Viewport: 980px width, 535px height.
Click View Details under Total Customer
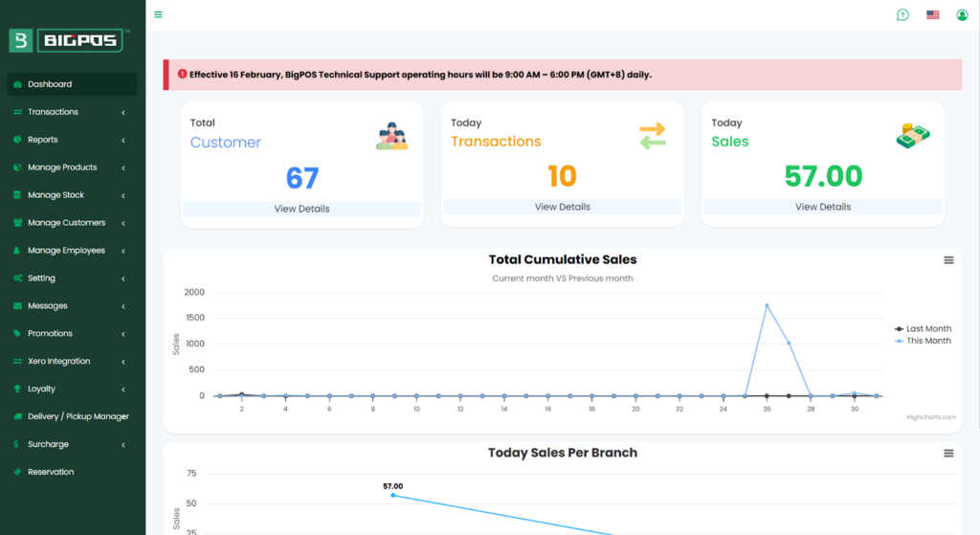pyautogui.click(x=301, y=209)
